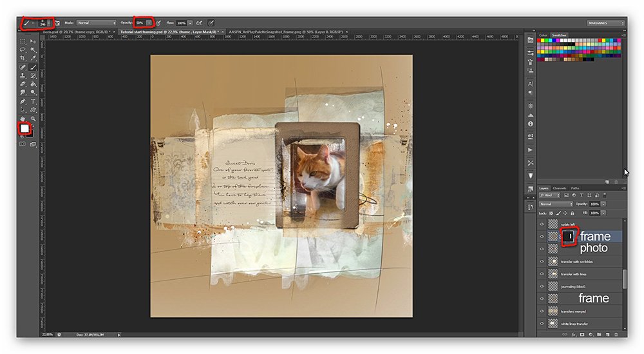This screenshot has width=644, height=354.
Task: Select the Eraser tool
Action: [x=23, y=84]
